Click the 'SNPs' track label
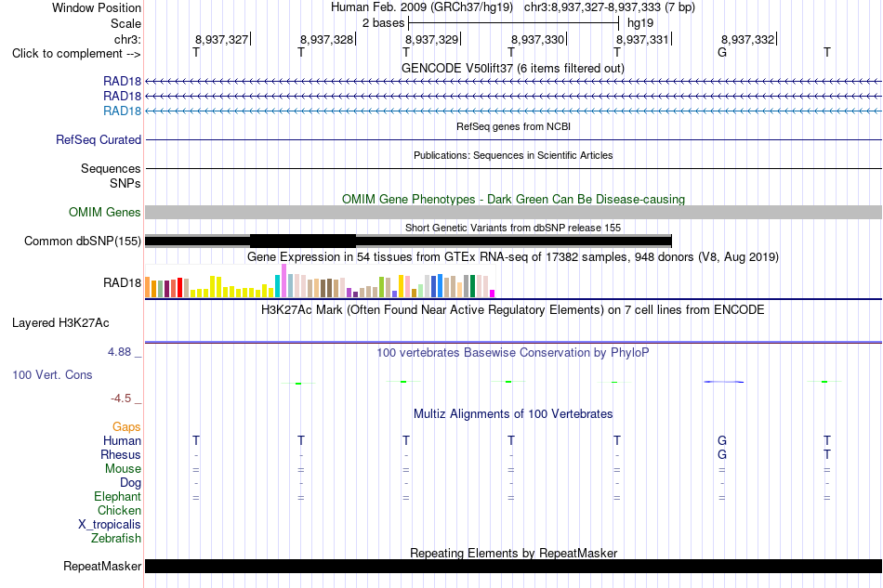883x588 pixels. click(x=125, y=183)
